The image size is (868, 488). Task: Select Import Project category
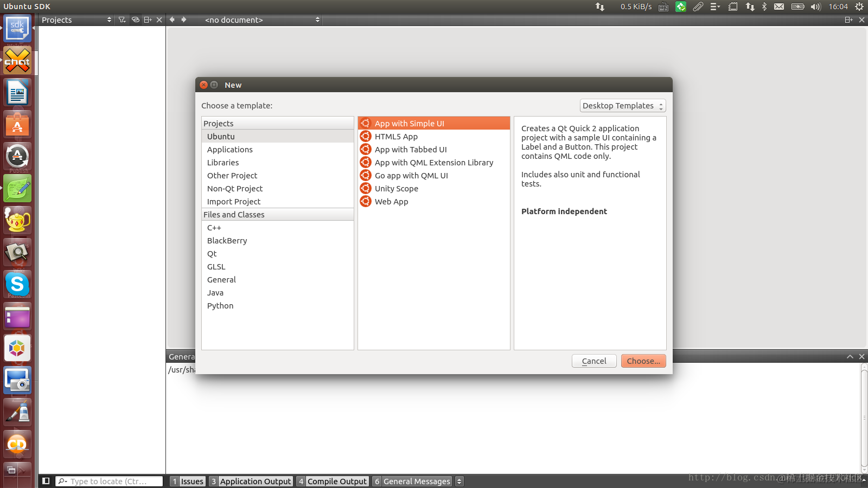point(278,202)
